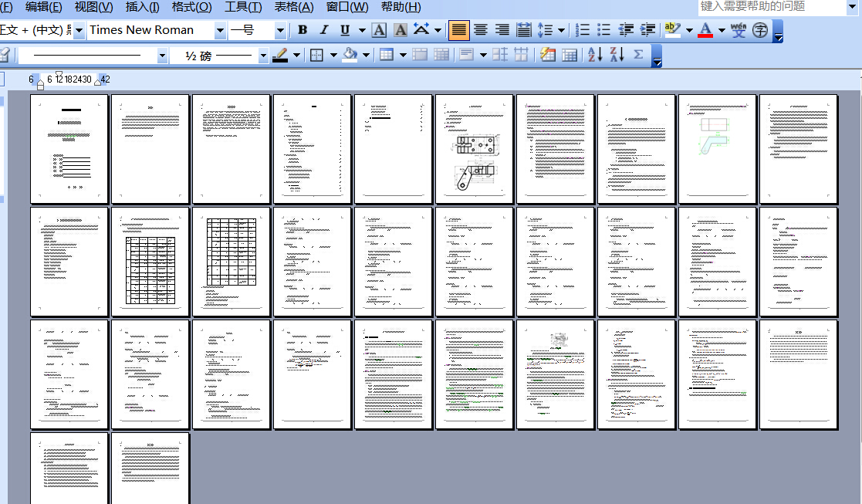The image size is (862, 504).
Task: Click AutoSum sigma icon
Action: click(x=638, y=55)
